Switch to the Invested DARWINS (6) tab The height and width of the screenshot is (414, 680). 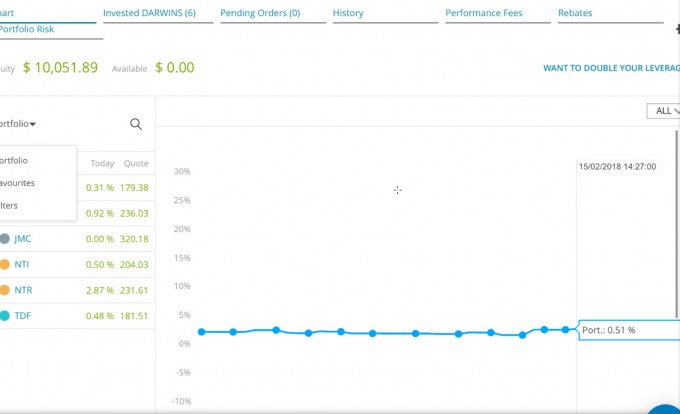pos(149,13)
